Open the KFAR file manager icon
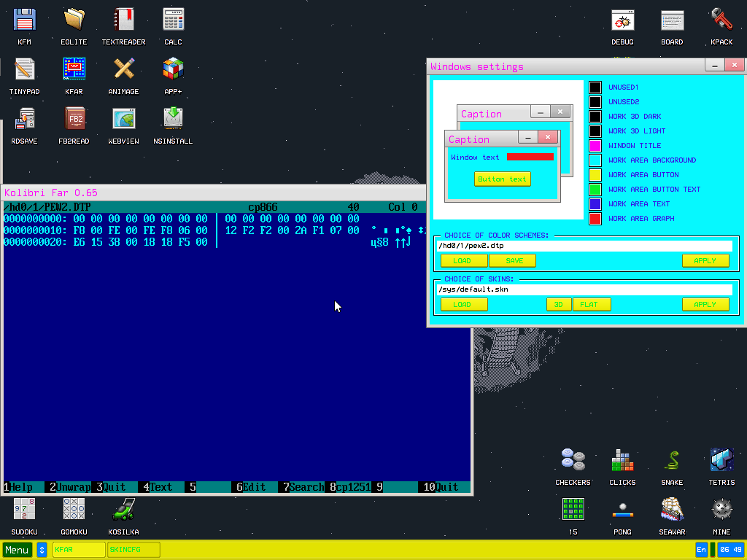This screenshot has height=560, width=747. tap(74, 69)
